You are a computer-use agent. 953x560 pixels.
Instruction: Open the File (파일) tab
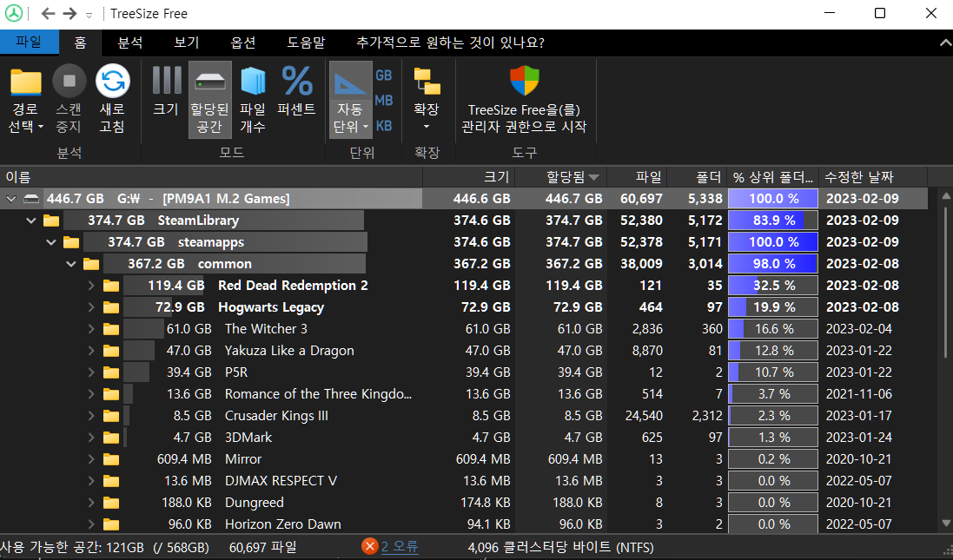click(30, 42)
